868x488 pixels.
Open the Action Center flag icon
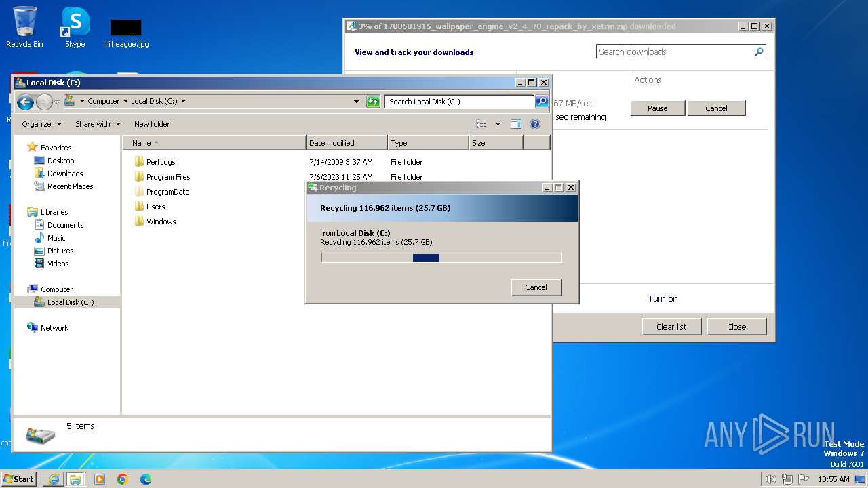click(804, 479)
